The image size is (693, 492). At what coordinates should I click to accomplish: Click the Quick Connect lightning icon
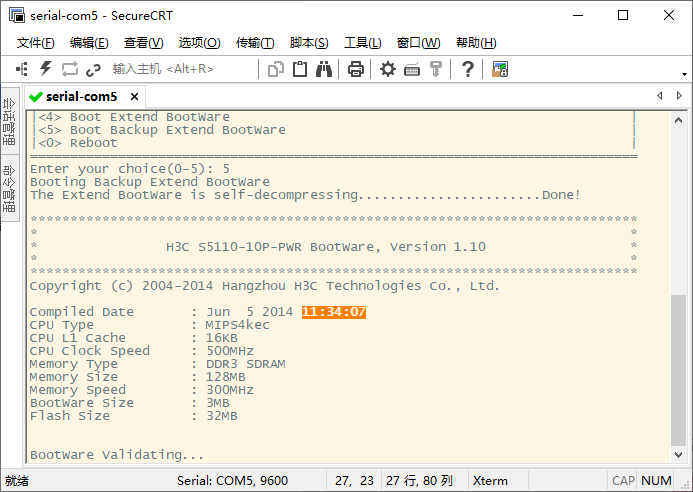45,69
